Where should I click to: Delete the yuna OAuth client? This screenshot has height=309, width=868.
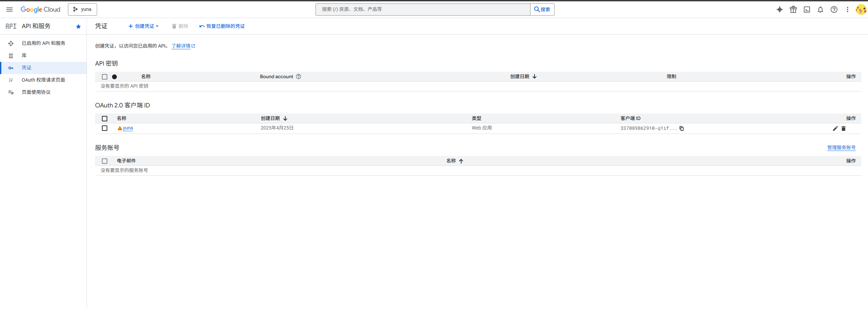pyautogui.click(x=843, y=128)
